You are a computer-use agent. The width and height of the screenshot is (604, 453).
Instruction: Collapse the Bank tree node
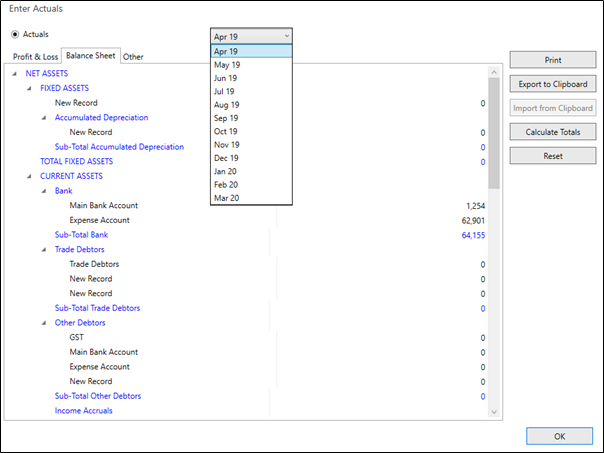44,191
